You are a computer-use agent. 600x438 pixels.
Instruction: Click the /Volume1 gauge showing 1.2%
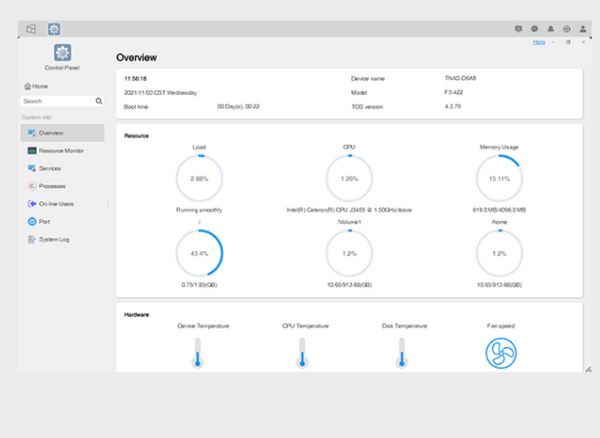(349, 253)
